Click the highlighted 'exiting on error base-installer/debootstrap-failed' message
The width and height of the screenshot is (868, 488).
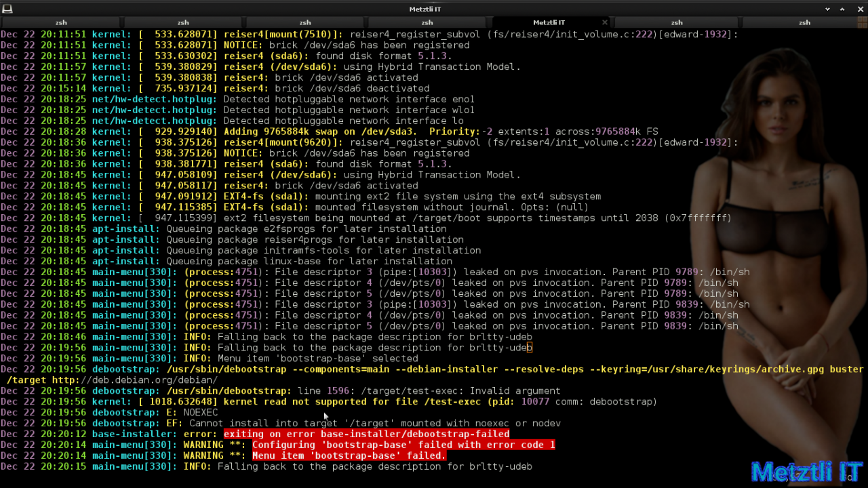point(366,434)
